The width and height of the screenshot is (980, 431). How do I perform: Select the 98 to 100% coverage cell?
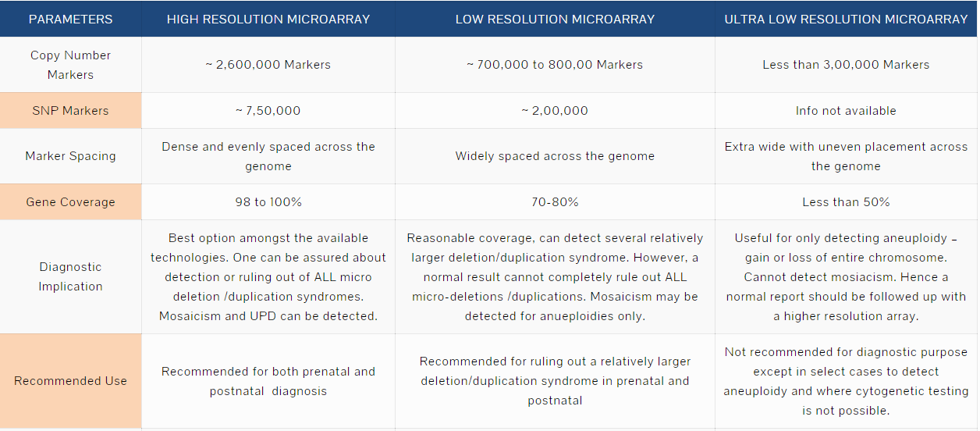[268, 202]
